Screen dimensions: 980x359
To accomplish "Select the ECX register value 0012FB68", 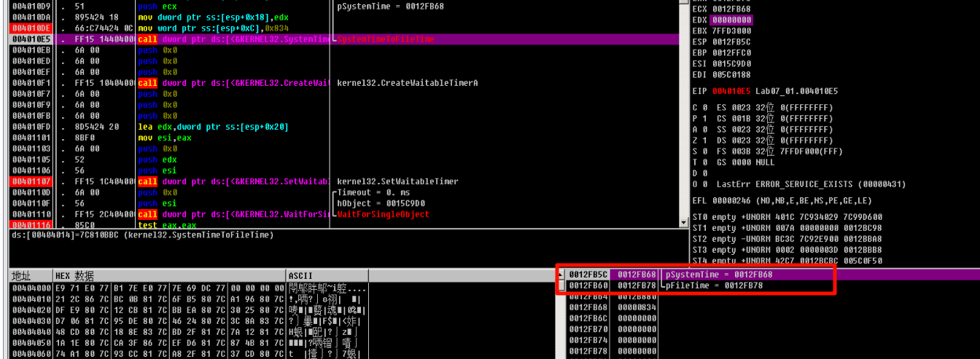I will click(731, 9).
